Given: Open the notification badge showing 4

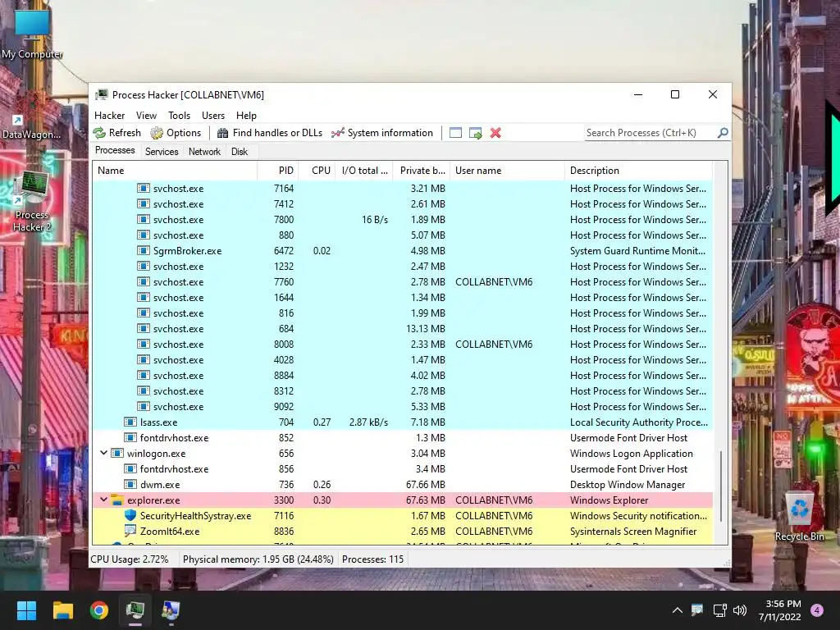Looking at the screenshot, I should point(817,610).
